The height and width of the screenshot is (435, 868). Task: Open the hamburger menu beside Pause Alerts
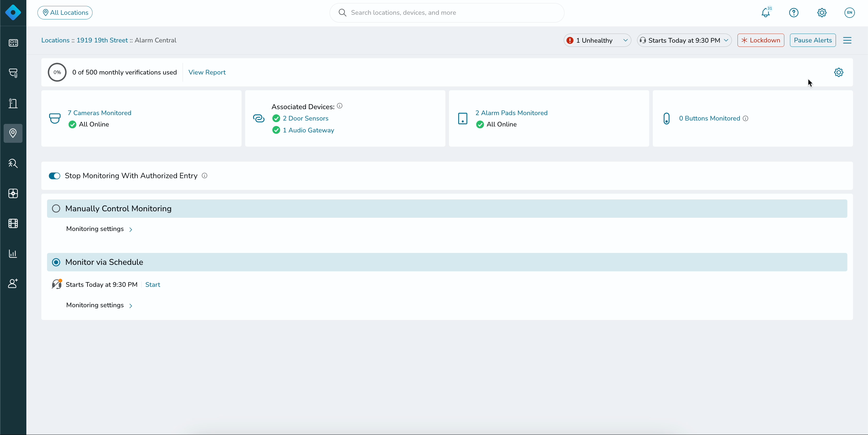pos(847,40)
